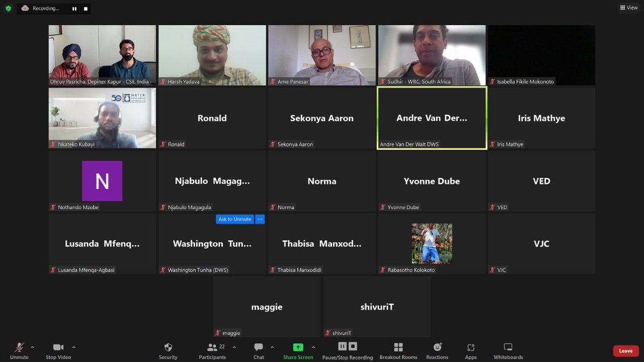The image size is (644, 362).
Task: Click muted mic icon beside VJC name
Action: (x=493, y=270)
